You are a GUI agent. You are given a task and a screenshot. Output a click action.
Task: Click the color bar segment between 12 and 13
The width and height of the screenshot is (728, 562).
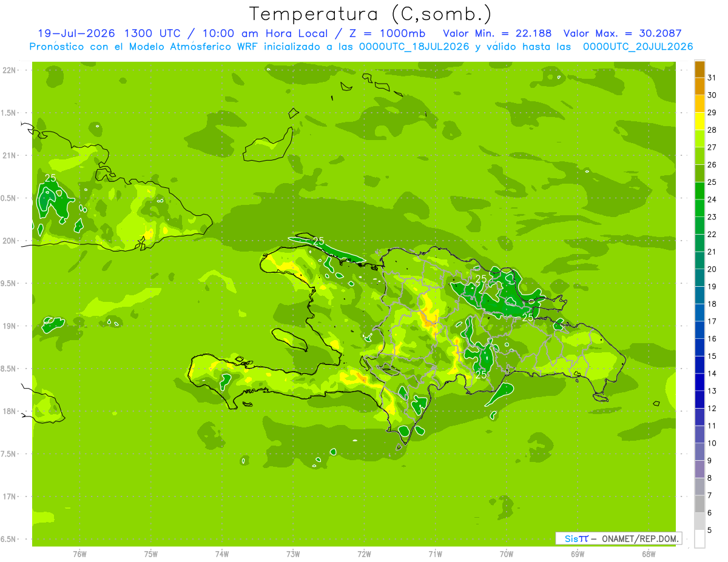[x=699, y=400]
